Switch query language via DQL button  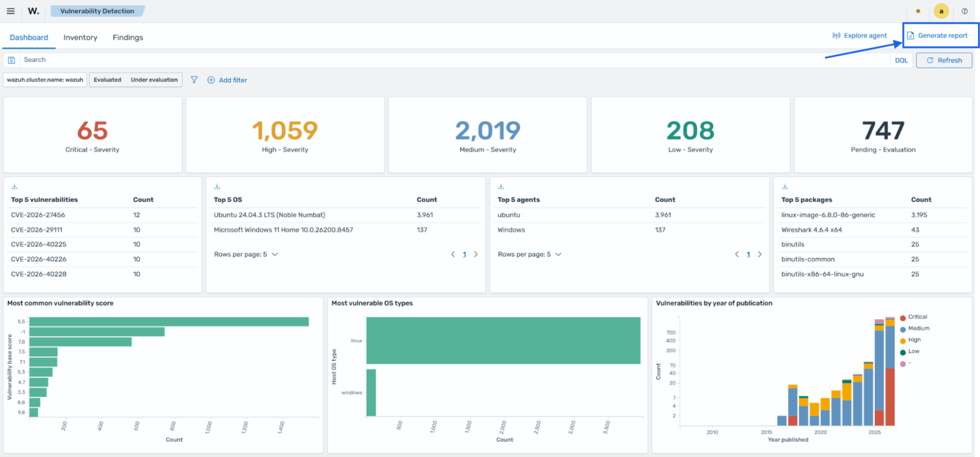click(901, 60)
